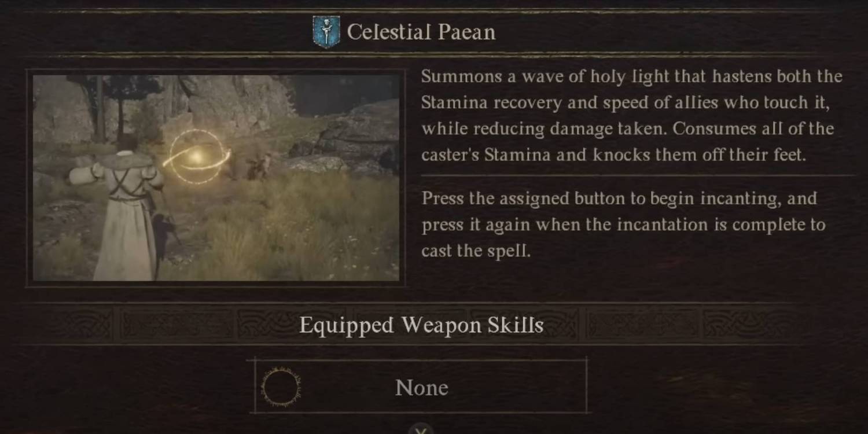
Task: Select the empty ring weapon skill icon
Action: (x=281, y=387)
